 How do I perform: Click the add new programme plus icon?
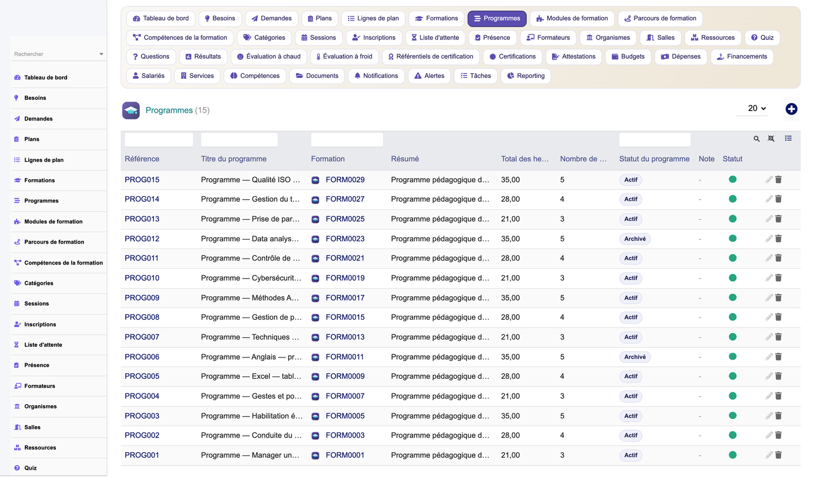pyautogui.click(x=791, y=109)
